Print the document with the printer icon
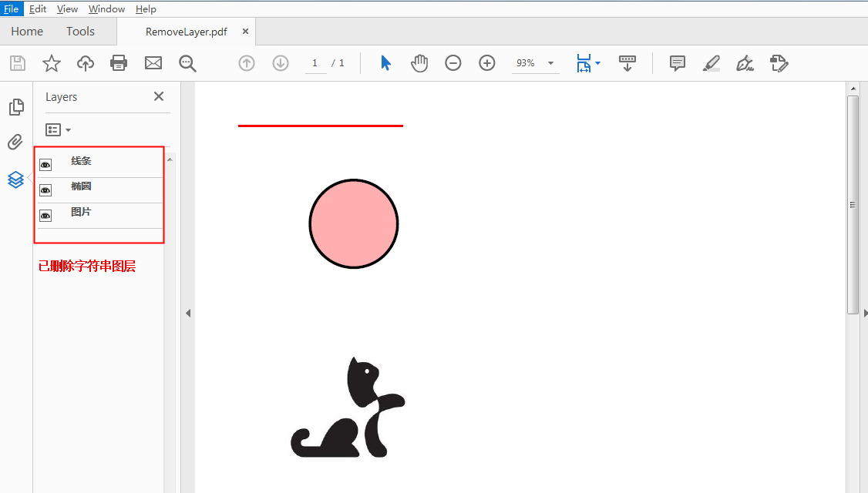This screenshot has width=868, height=493. coord(119,63)
